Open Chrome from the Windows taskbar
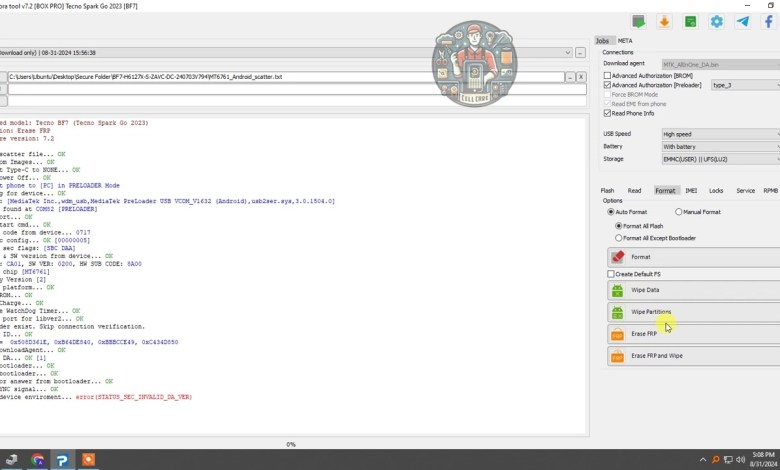This screenshot has height=470, width=780. 37,459
